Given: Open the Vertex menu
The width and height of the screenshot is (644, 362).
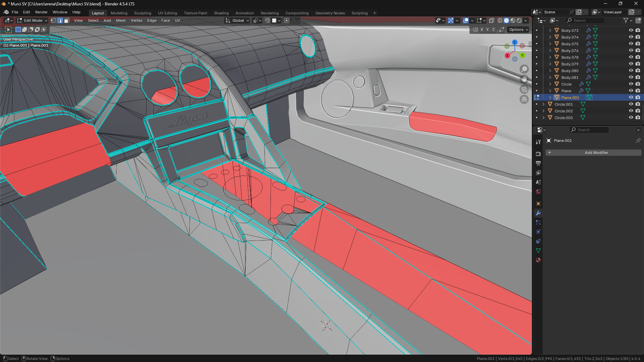Looking at the screenshot, I should point(137,20).
